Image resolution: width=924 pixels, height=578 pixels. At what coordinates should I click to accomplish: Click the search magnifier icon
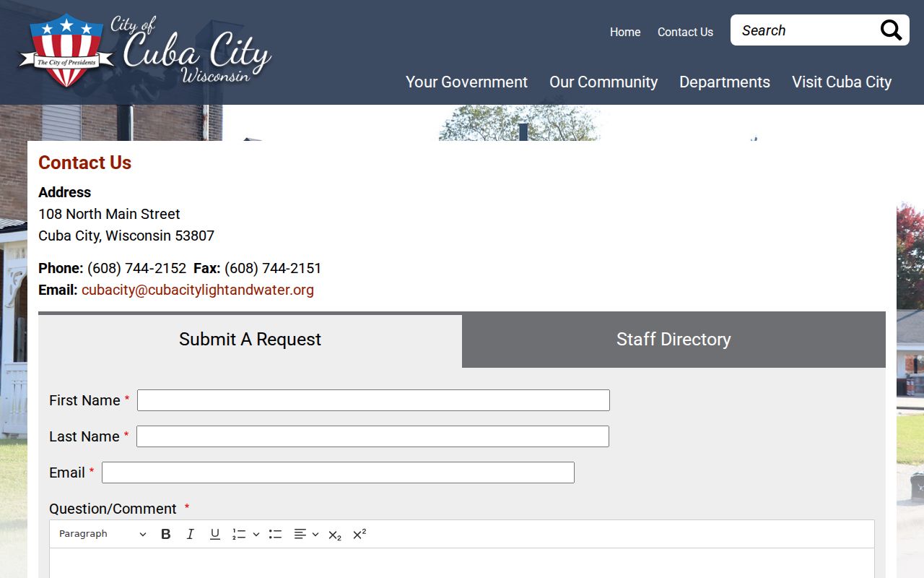(x=892, y=30)
